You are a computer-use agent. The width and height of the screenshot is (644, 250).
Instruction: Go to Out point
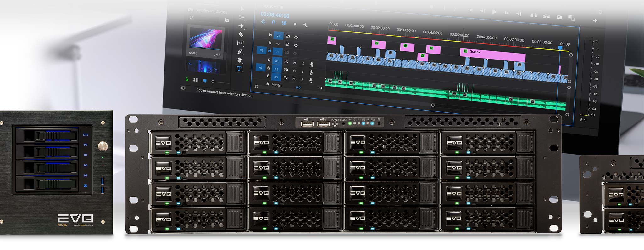coord(519,14)
